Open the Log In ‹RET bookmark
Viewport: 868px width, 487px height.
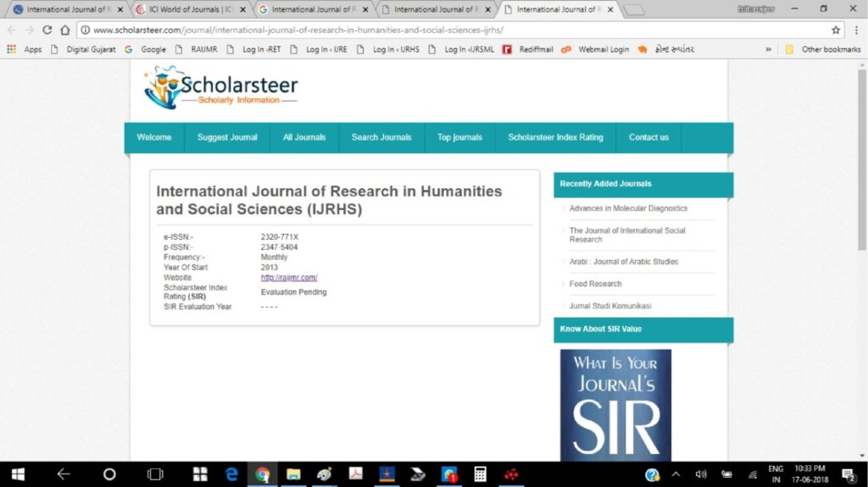tap(254, 49)
